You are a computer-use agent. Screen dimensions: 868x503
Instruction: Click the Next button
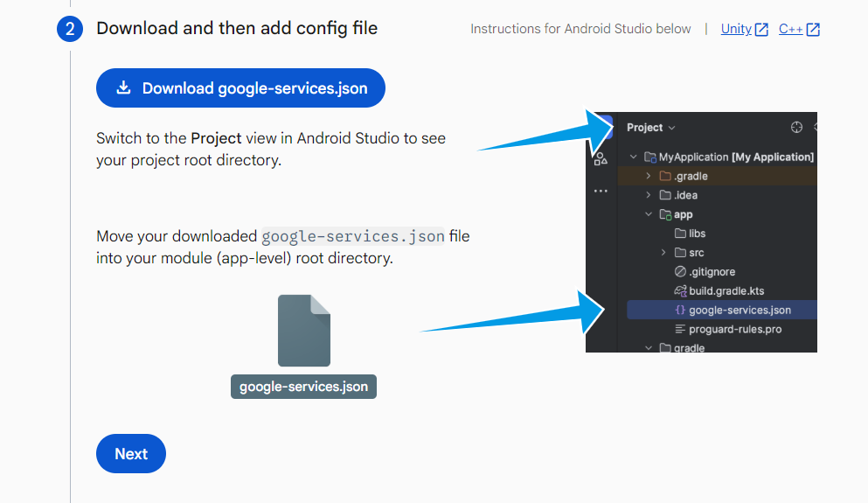tap(131, 454)
